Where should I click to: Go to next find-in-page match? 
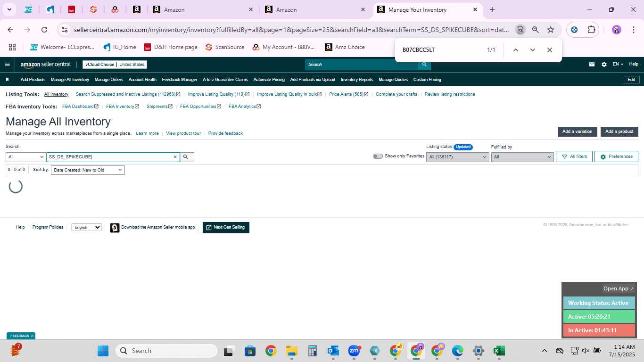[x=532, y=50]
